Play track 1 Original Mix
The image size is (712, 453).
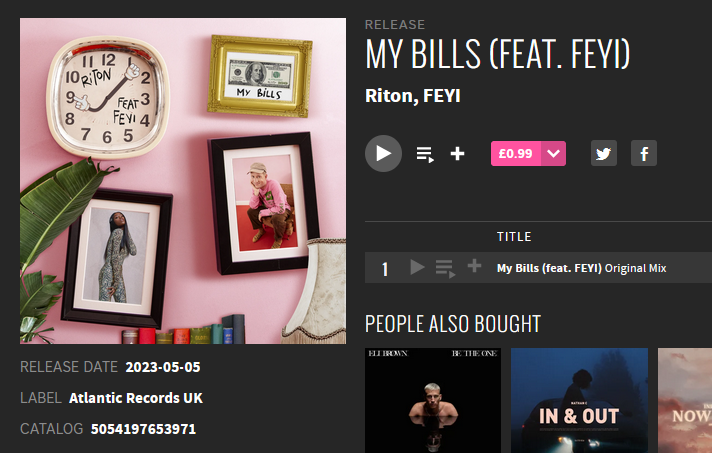coord(417,267)
